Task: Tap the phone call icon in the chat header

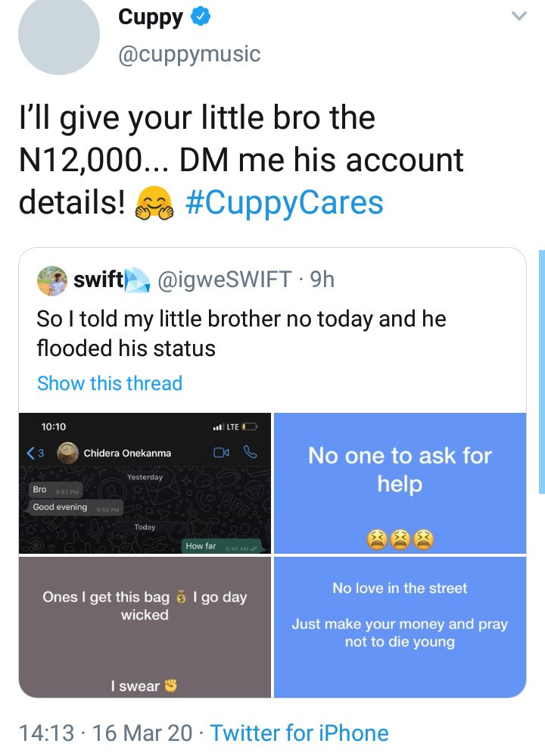Action: click(250, 452)
